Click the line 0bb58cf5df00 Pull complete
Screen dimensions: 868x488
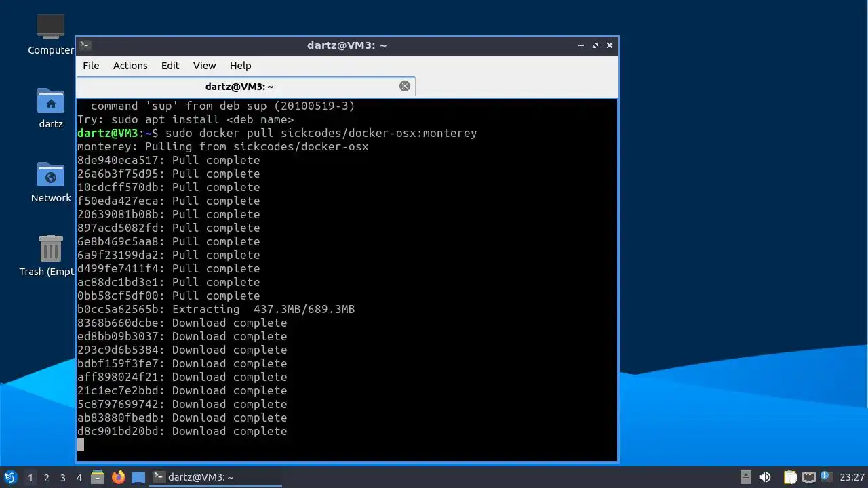(x=168, y=296)
